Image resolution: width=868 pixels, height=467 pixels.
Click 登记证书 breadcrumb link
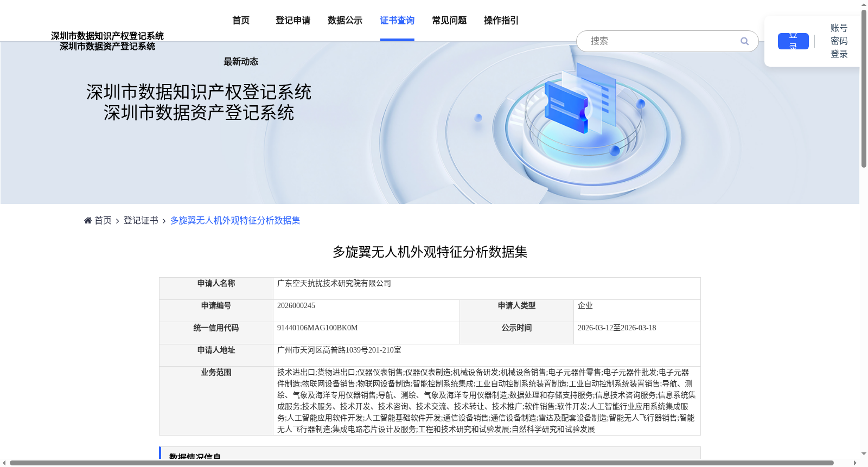[x=141, y=220]
